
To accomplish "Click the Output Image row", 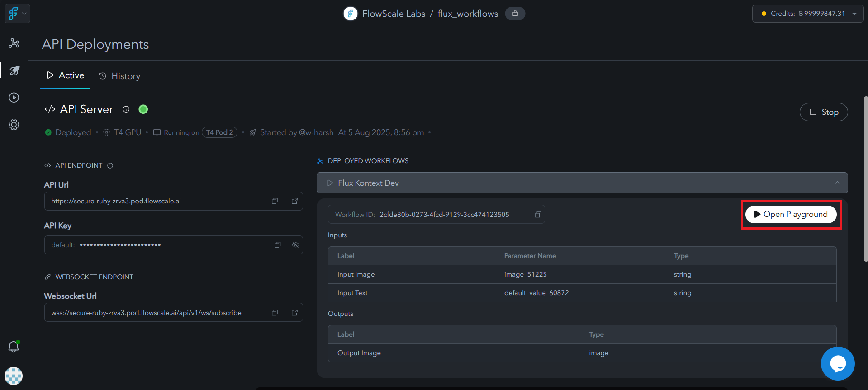I will 582,353.
